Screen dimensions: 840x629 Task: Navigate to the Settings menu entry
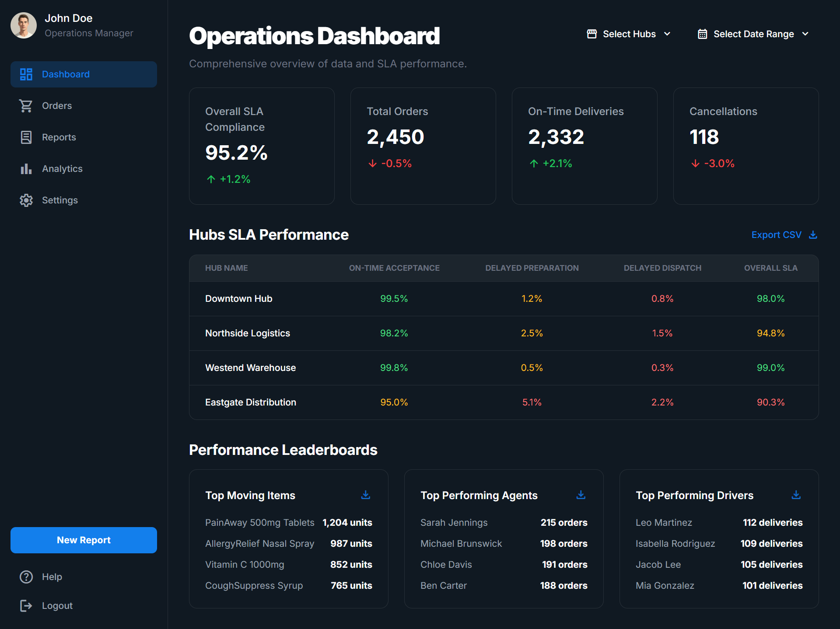[x=60, y=200]
